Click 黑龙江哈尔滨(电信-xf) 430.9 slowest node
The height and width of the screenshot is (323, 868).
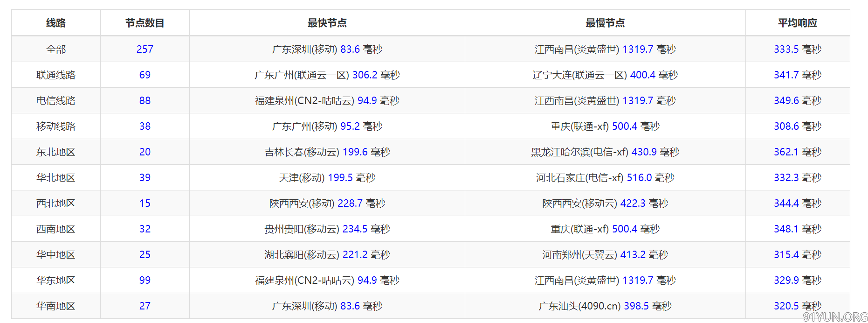click(x=605, y=152)
